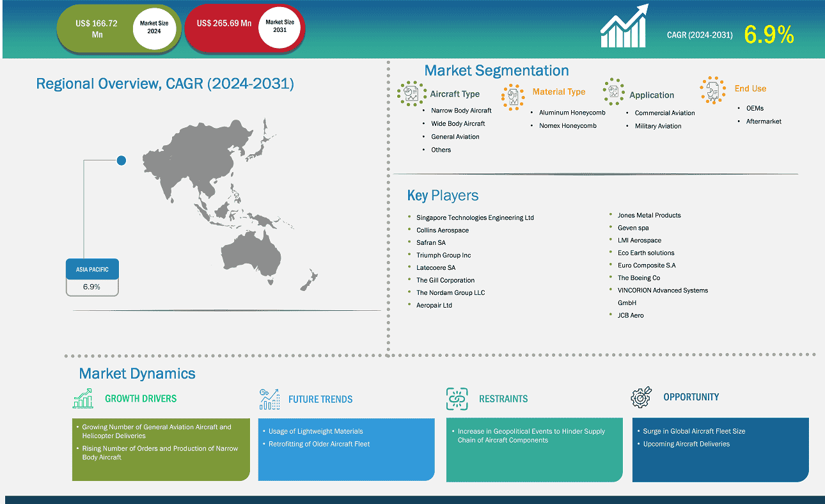Click the Aircraft Type segmentation icon
825x504 pixels.
click(412, 93)
